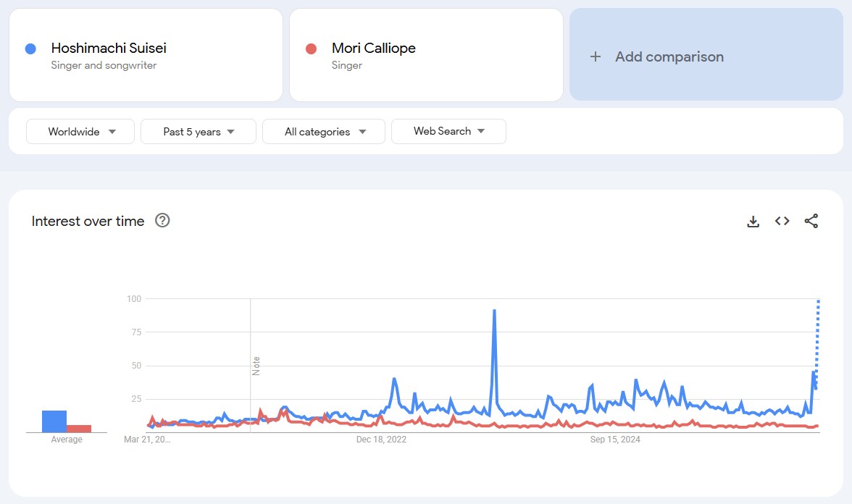This screenshot has height=504, width=852.
Task: Expand the All categories dropdown
Action: pyautogui.click(x=324, y=132)
